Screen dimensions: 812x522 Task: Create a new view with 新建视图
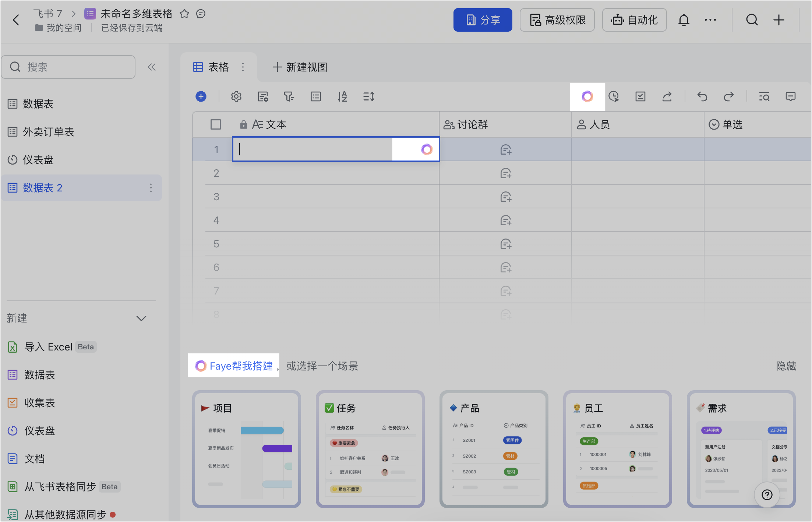300,67
